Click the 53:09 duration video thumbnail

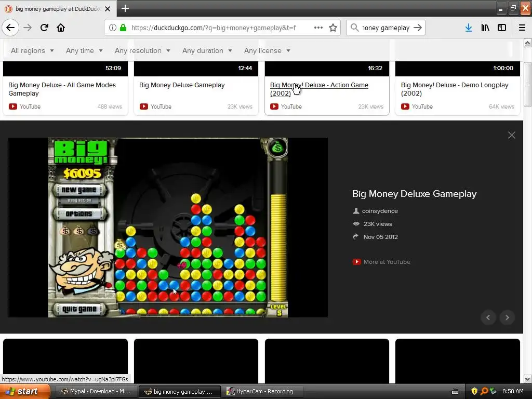[x=65, y=69]
